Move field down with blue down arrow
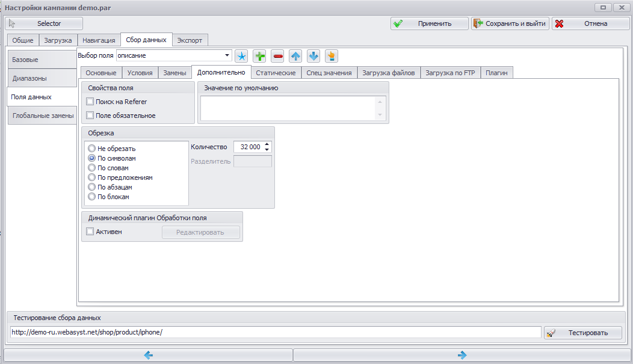The width and height of the screenshot is (633, 364). pyautogui.click(x=313, y=56)
